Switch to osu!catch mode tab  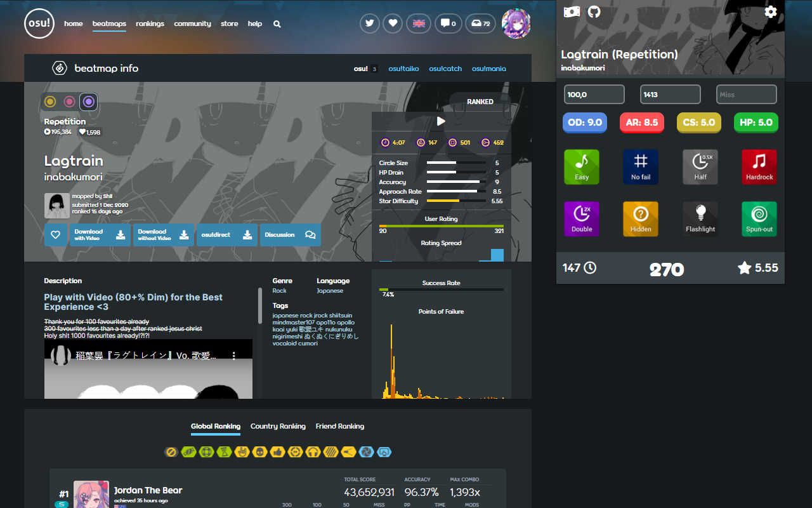(x=445, y=69)
